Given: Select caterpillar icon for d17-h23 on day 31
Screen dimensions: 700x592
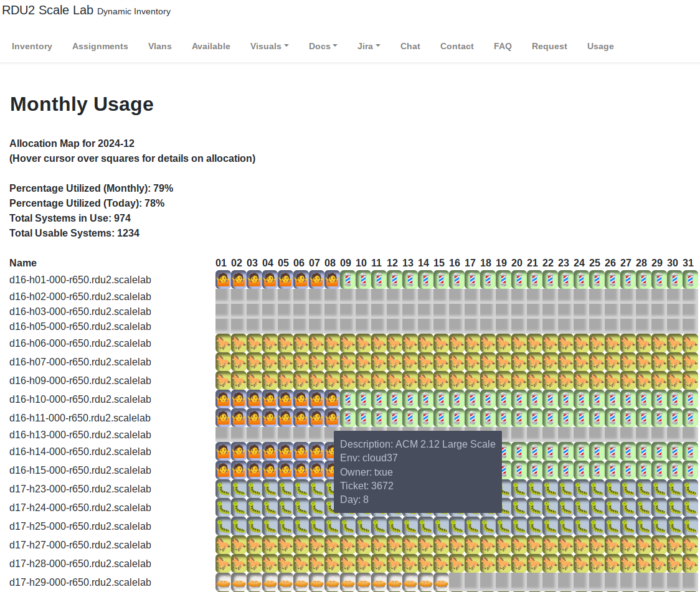Looking at the screenshot, I should 690,489.
